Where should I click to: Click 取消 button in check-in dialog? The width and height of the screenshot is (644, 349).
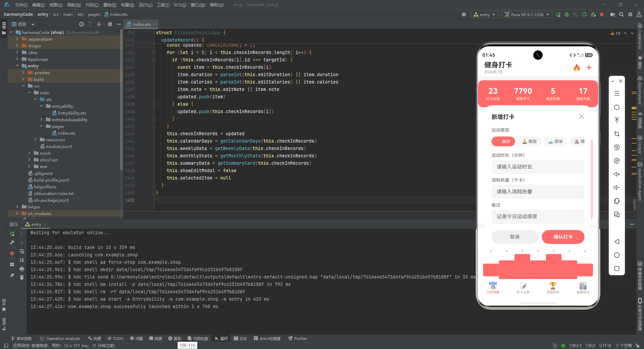(x=515, y=237)
